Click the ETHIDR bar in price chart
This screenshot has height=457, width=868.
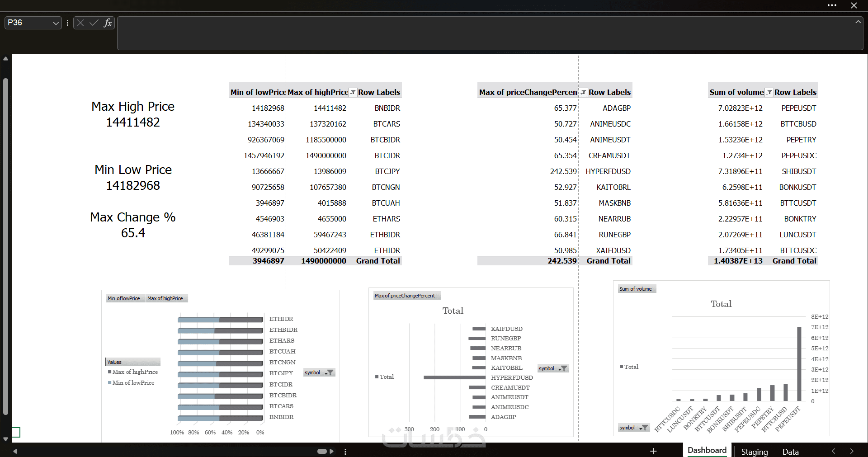[220, 319]
